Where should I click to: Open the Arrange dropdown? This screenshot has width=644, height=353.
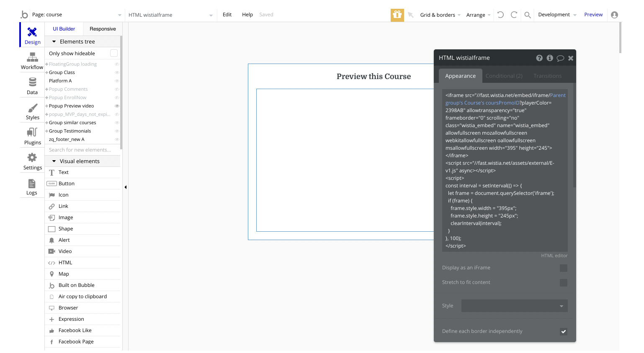[x=478, y=15]
